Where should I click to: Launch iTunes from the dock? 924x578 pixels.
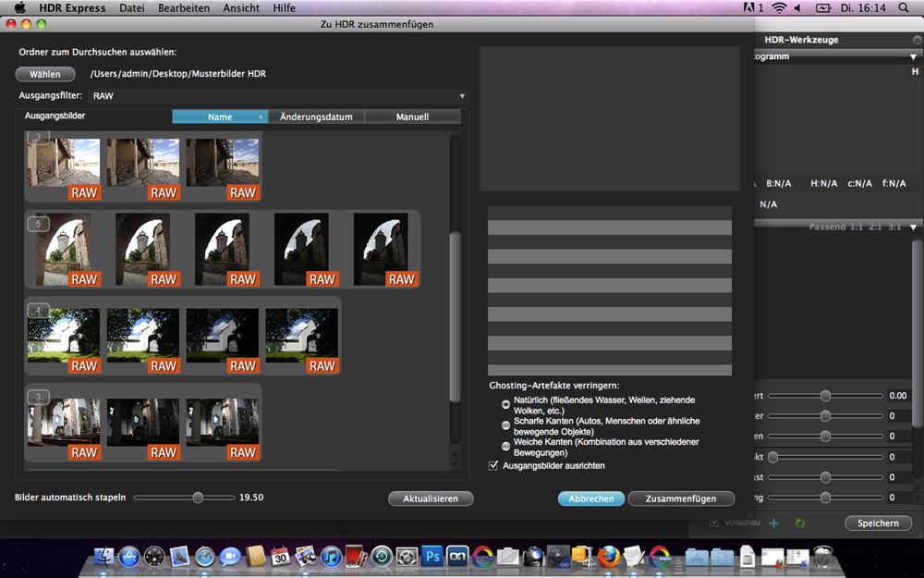coord(331,556)
